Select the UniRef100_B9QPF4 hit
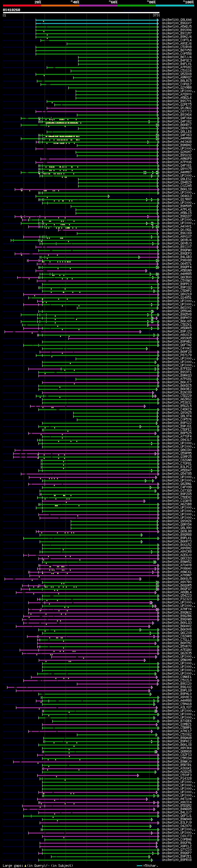 pos(177,267)
